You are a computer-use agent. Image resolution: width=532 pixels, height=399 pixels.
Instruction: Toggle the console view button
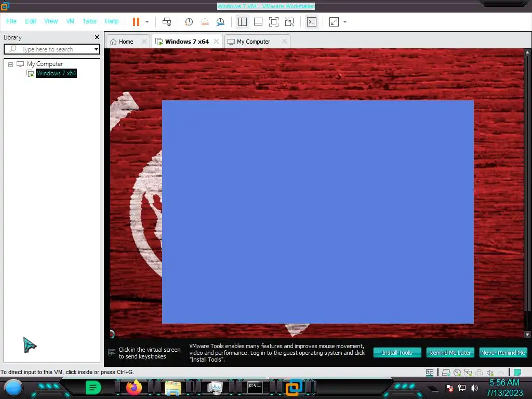312,22
